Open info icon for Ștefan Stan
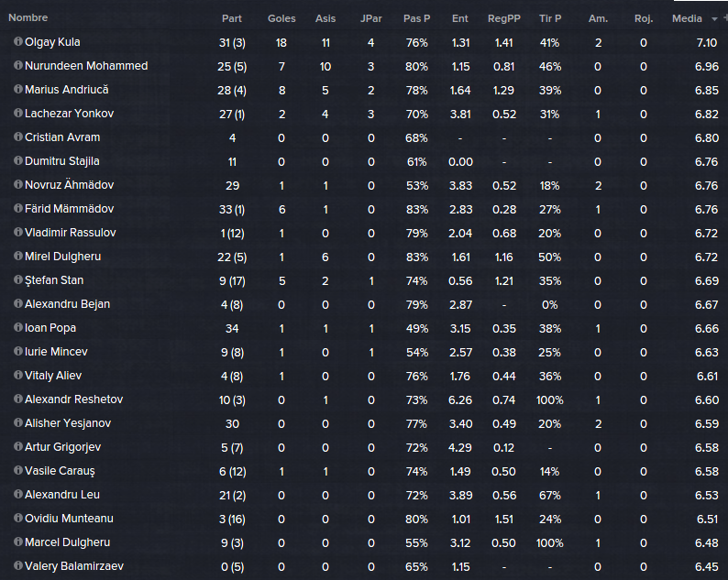Image resolution: width=728 pixels, height=580 pixels. (x=18, y=279)
